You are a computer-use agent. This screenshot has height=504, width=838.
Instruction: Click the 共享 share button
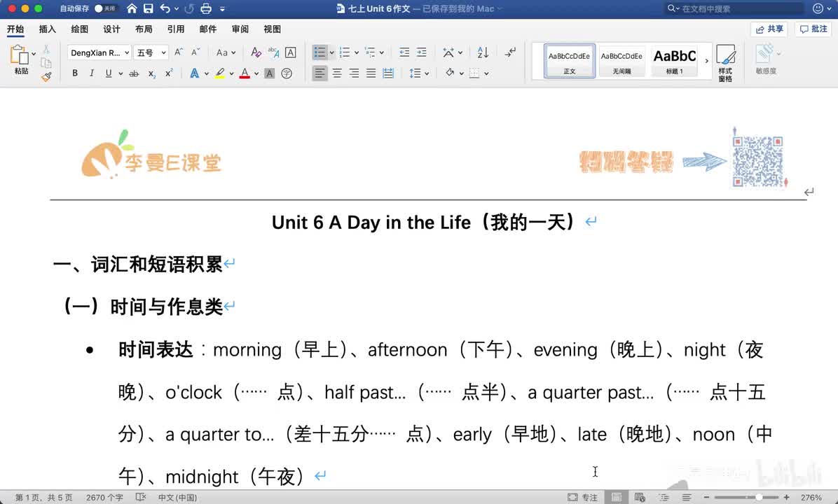pos(769,29)
